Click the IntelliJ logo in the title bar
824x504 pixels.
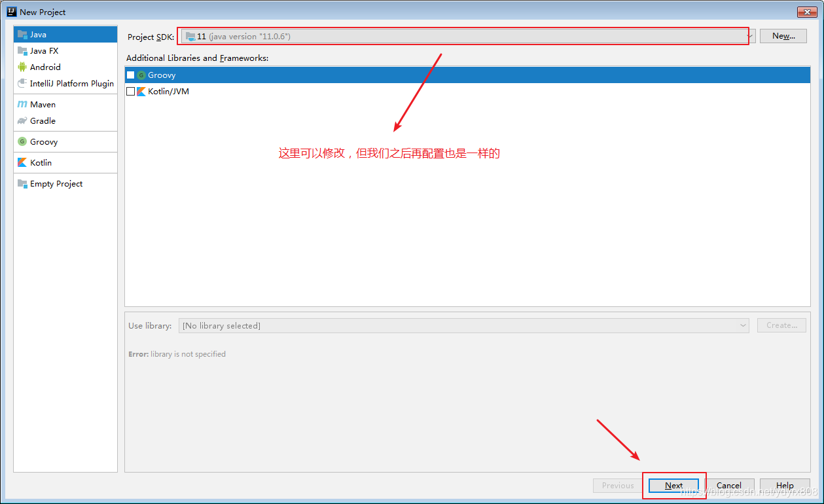pos(11,12)
